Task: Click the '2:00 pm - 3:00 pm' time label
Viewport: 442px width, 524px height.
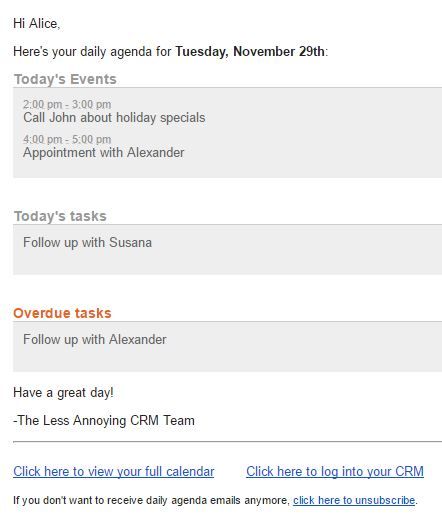Action: click(67, 104)
